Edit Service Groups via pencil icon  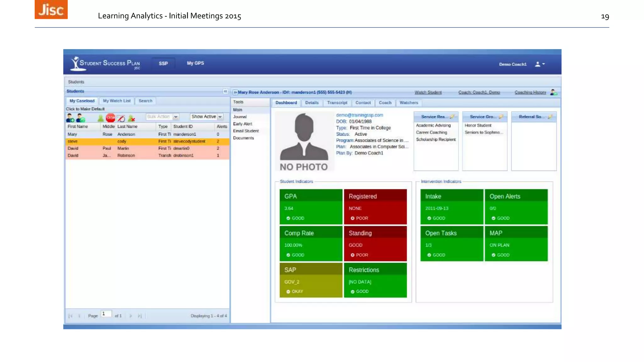pyautogui.click(x=501, y=117)
